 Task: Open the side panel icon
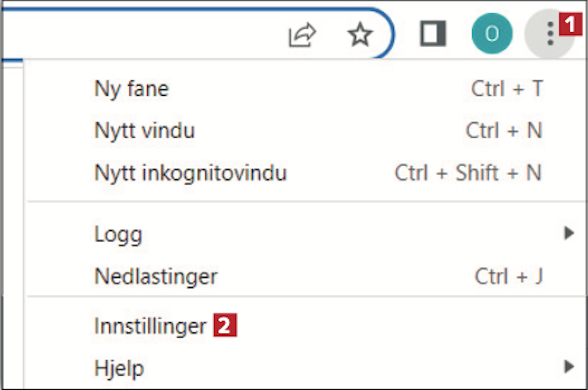433,33
